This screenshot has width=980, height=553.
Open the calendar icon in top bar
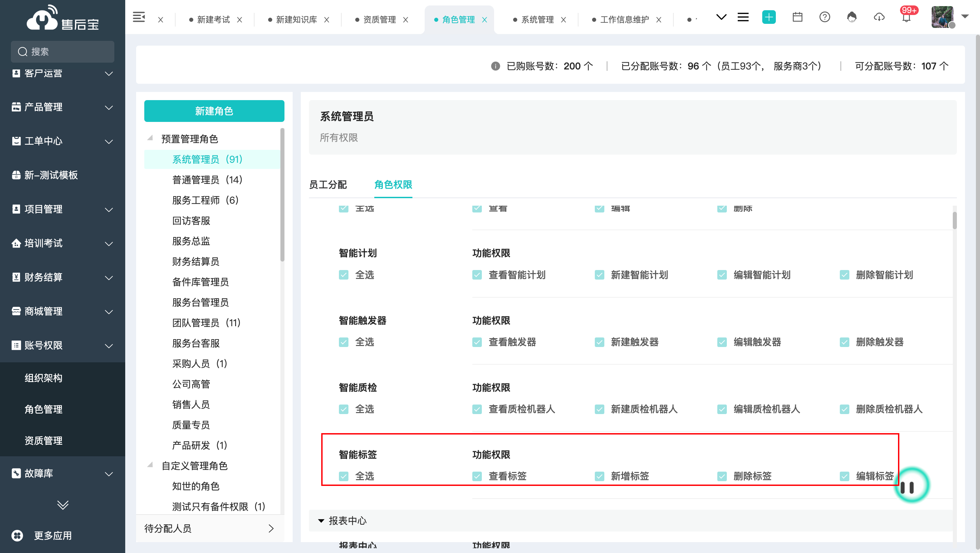(797, 17)
